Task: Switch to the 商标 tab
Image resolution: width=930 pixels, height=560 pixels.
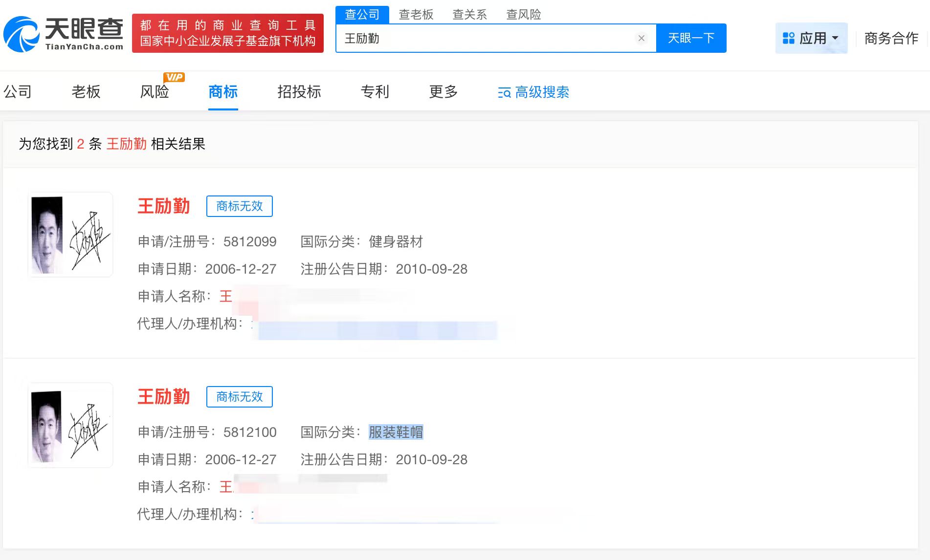Action: coord(223,92)
